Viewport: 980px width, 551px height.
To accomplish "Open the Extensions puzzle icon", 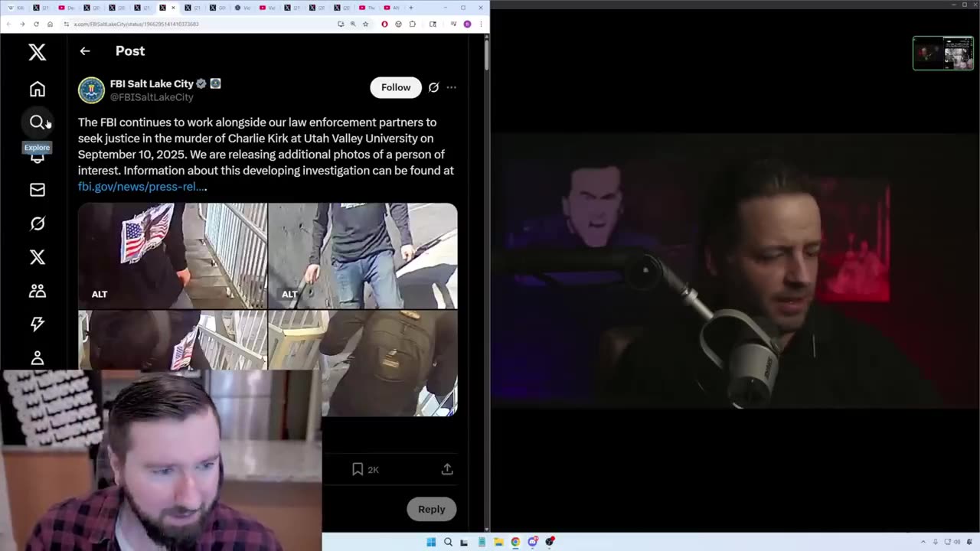I will pyautogui.click(x=413, y=24).
